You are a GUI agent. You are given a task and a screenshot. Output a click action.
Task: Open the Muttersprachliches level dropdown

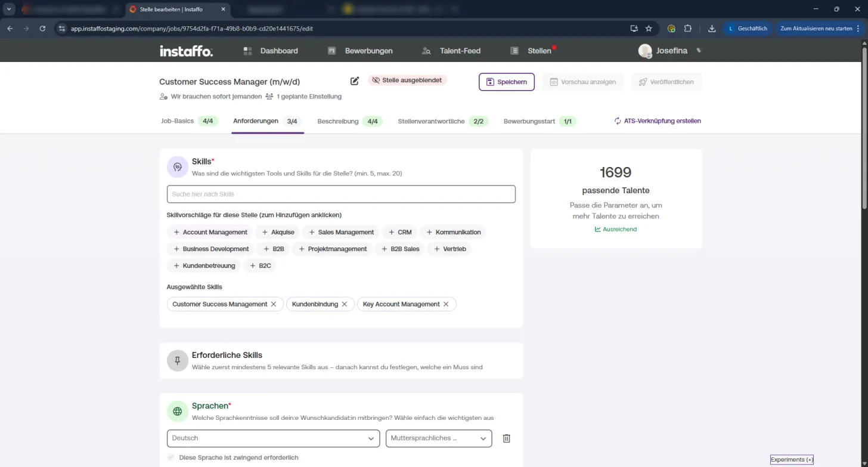pos(439,438)
